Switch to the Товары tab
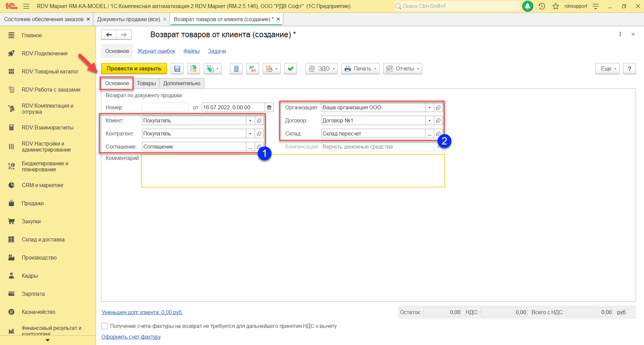 (x=146, y=83)
